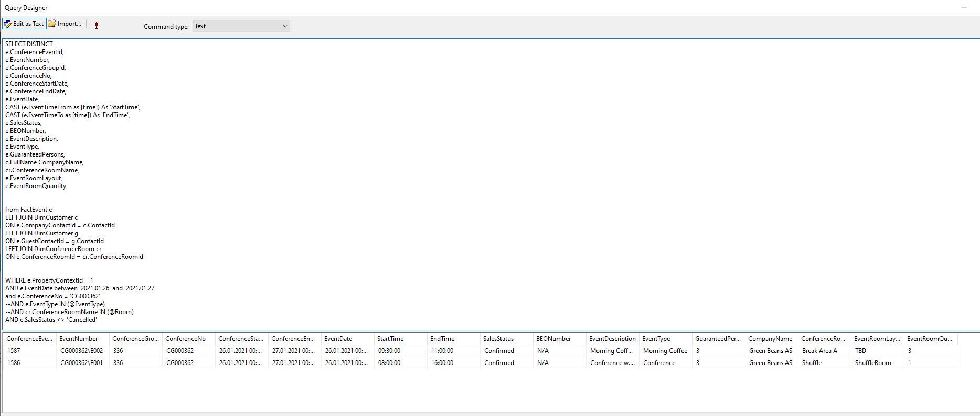The height and width of the screenshot is (416, 980).
Task: Click the BEONumber column header
Action: coord(560,339)
